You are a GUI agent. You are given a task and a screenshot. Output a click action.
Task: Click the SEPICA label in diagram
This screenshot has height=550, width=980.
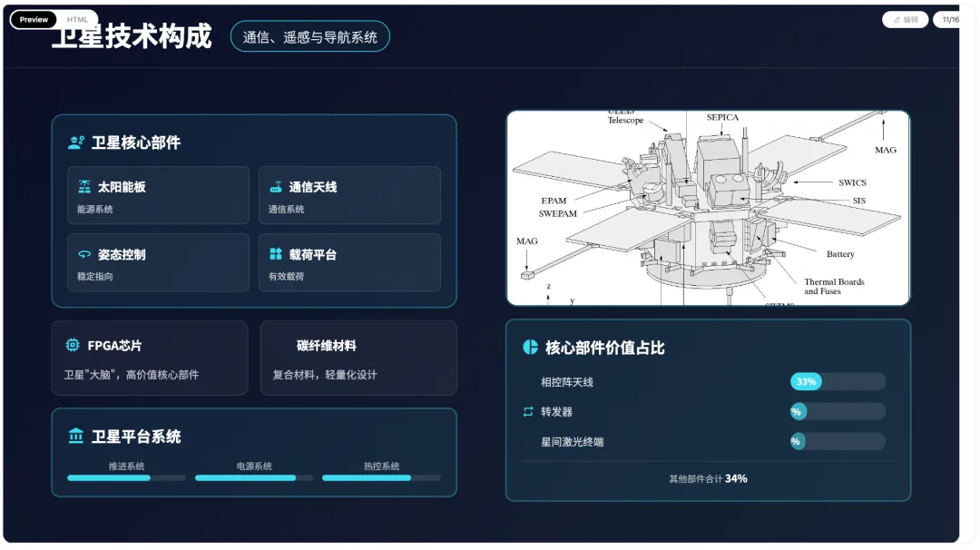pyautogui.click(x=722, y=117)
